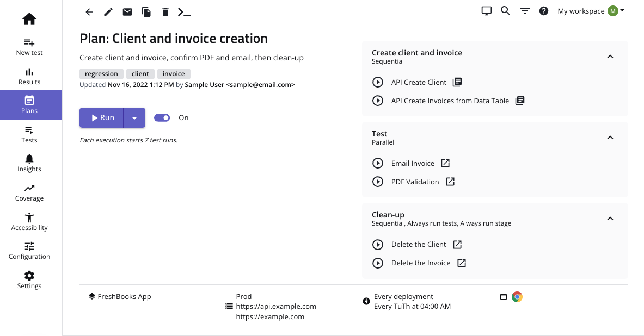Click the Email Invoice test name
Image resolution: width=644 pixels, height=336 pixels.
point(413,163)
